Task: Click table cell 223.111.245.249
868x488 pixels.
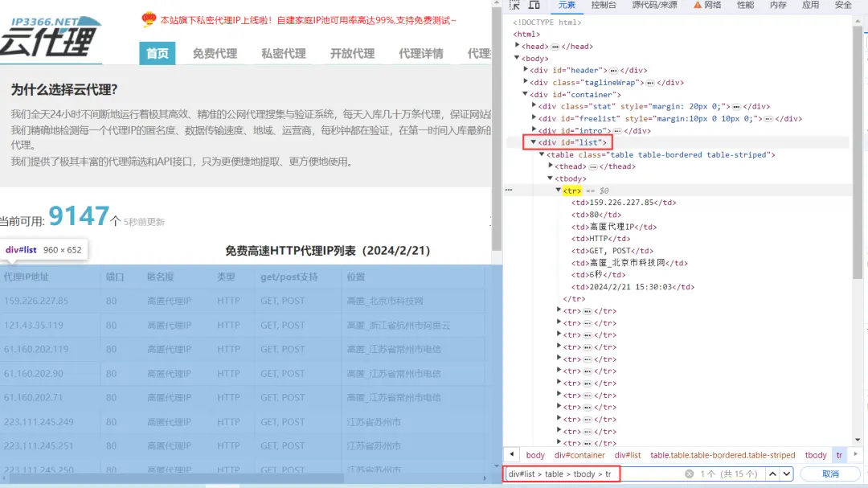Action: [39, 422]
